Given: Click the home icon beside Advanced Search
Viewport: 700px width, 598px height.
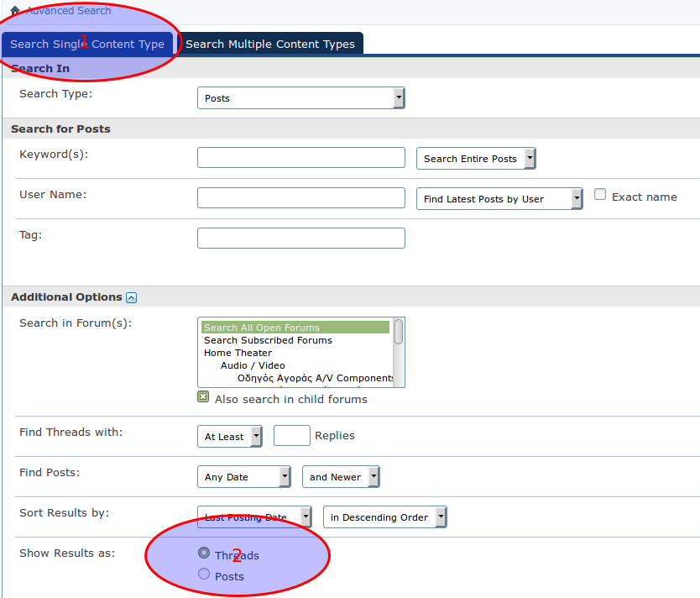Looking at the screenshot, I should click(15, 11).
